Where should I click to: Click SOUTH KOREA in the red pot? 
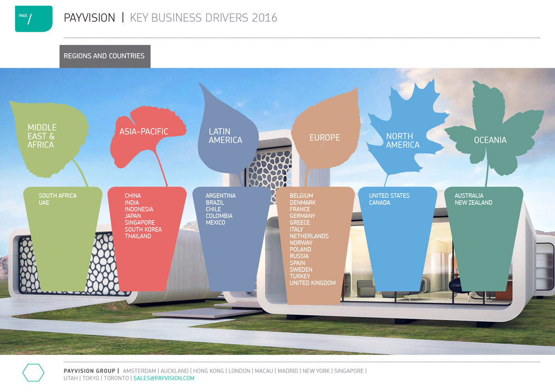tap(143, 229)
